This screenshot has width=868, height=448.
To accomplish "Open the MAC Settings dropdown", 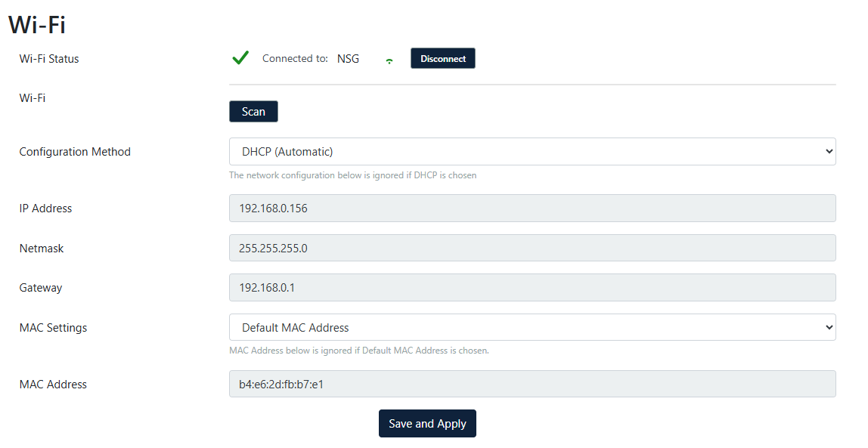I will click(x=532, y=328).
